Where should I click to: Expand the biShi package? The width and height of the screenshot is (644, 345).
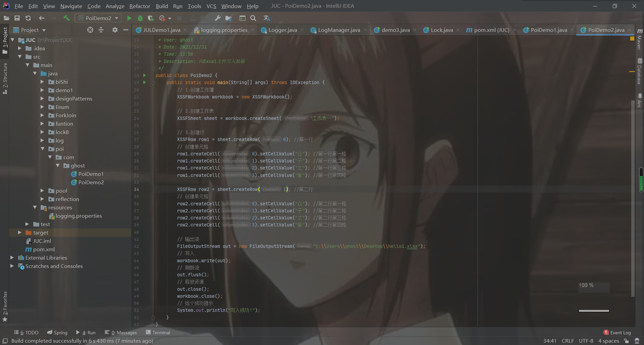pyautogui.click(x=42, y=82)
